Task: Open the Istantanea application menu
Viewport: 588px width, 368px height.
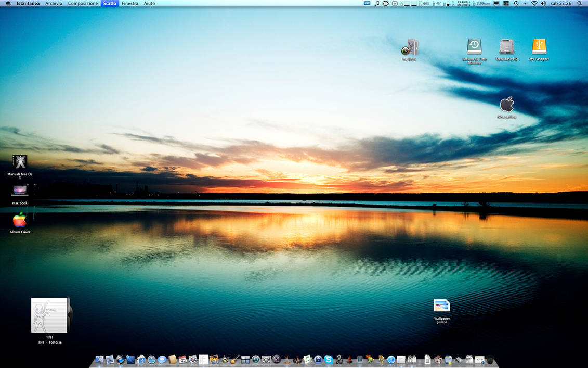Action: [28, 3]
